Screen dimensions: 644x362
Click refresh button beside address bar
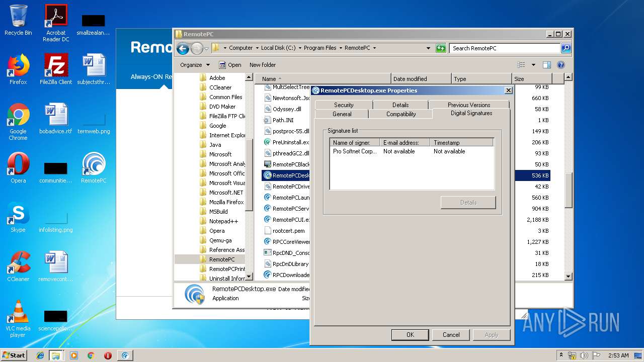[x=441, y=48]
